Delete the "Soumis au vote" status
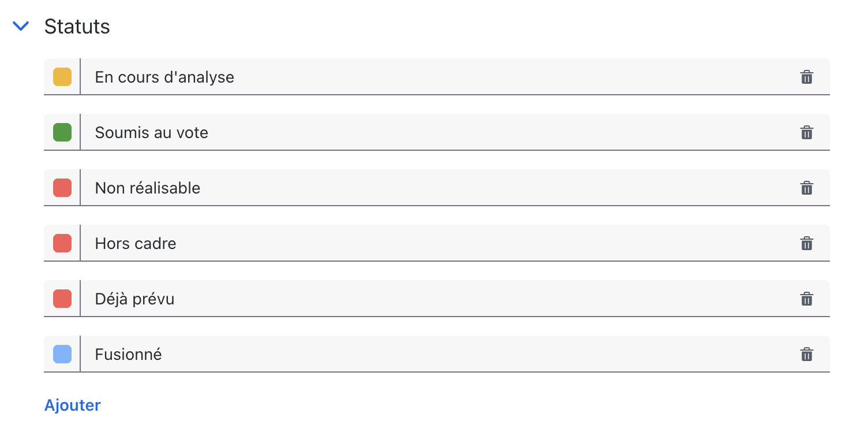 tap(806, 132)
